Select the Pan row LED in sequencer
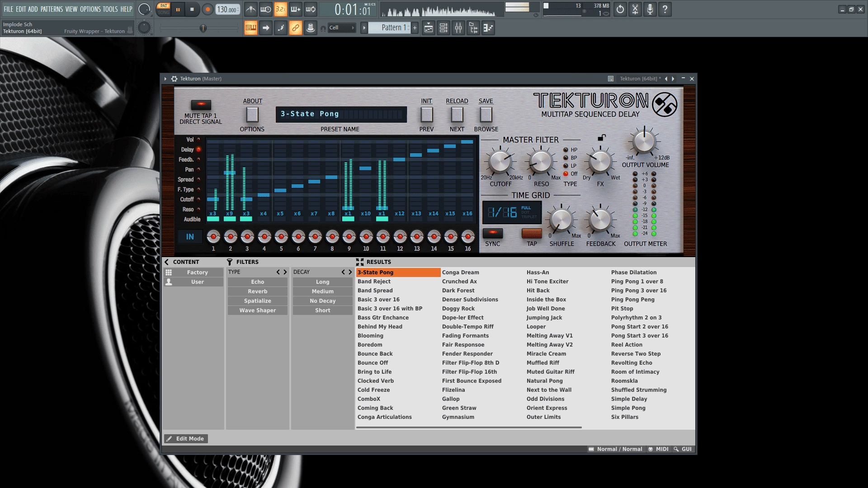This screenshot has height=488, width=868. coord(198,169)
